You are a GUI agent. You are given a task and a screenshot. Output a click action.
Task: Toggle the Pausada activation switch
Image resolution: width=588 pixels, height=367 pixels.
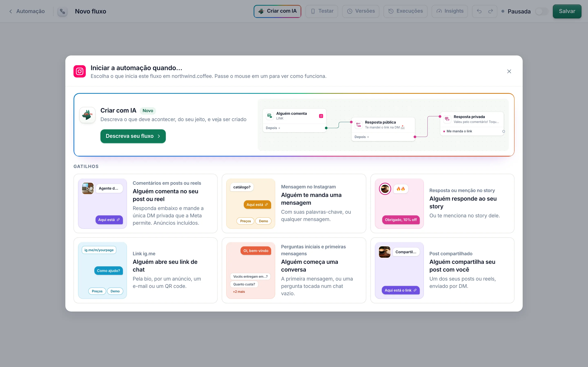[x=542, y=11]
